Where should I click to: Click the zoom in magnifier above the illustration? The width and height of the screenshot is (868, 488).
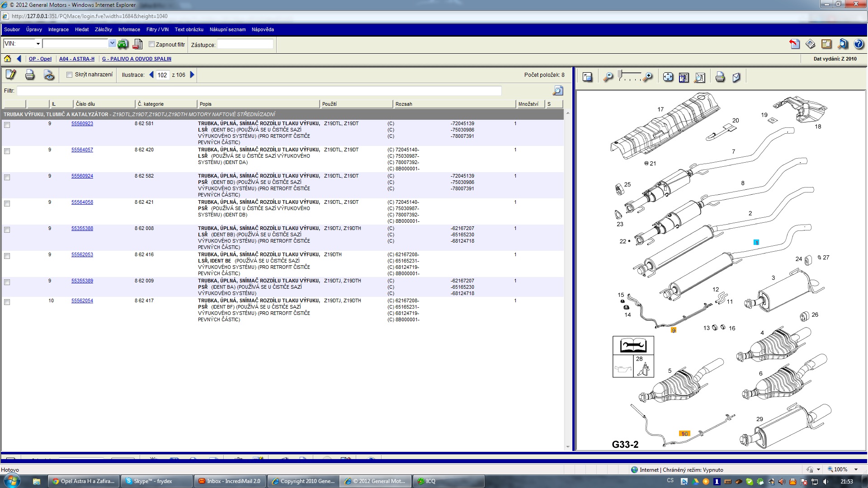(648, 77)
